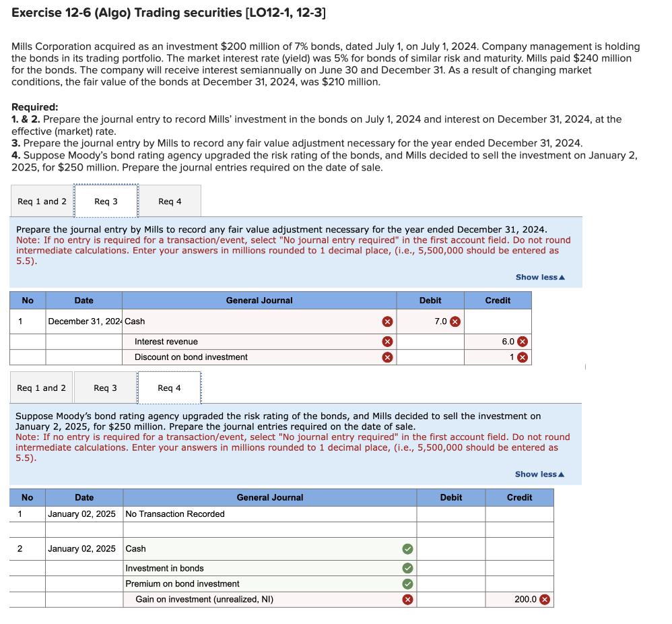
Task: Collapse the Req 4 instructions with Show less
Action: (539, 474)
